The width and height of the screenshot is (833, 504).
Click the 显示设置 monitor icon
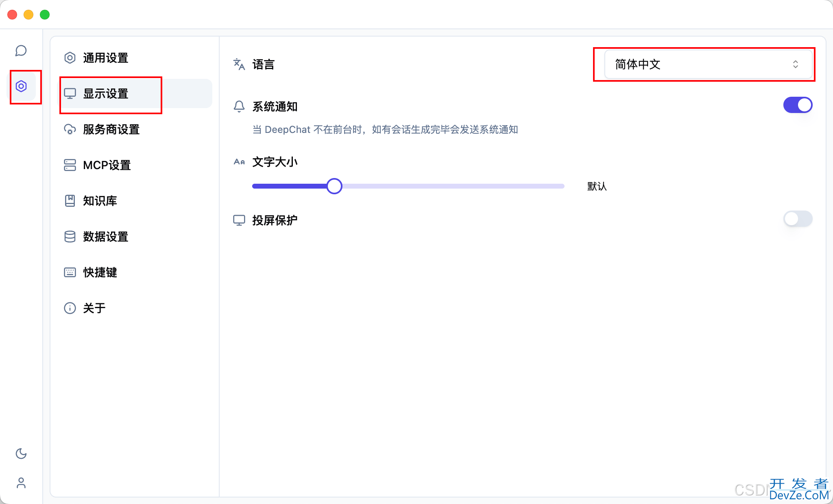coord(70,93)
